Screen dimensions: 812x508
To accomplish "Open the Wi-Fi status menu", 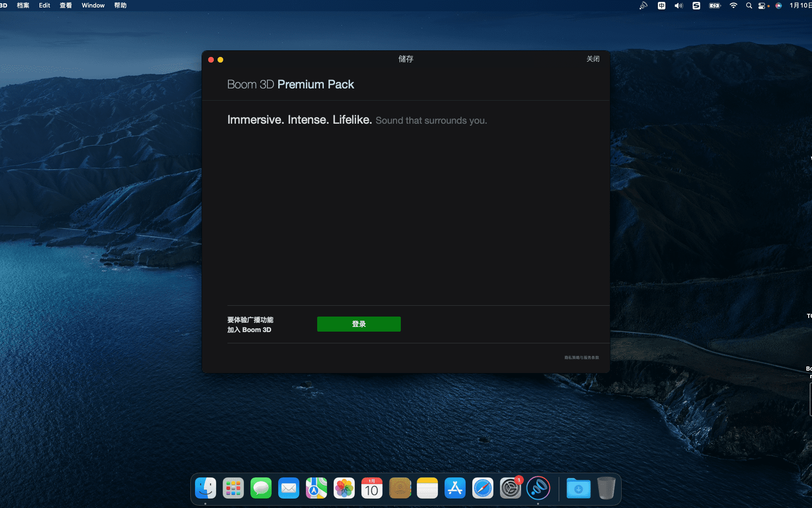I will [x=733, y=6].
